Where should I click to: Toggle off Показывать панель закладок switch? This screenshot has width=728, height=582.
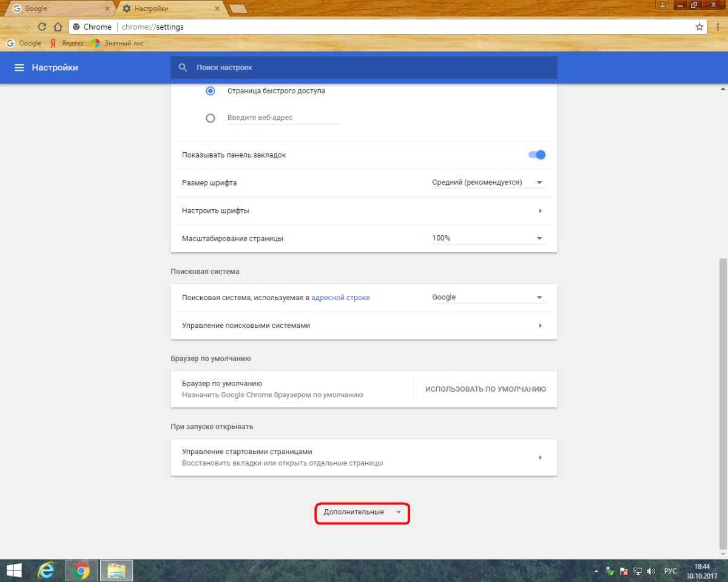[x=537, y=155]
